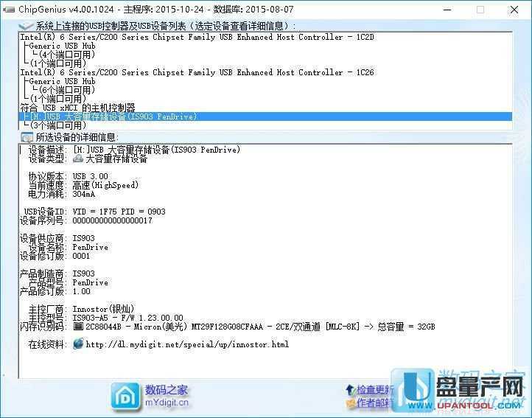This screenshot has width=532, height=418.
Task: Click the mYdigit house logo icon
Action: click(x=125, y=397)
